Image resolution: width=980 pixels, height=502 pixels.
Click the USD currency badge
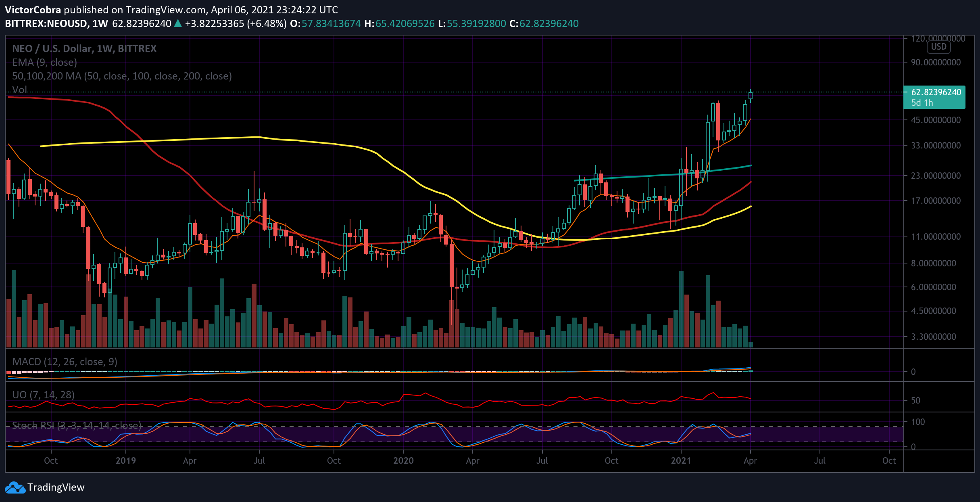(x=938, y=47)
